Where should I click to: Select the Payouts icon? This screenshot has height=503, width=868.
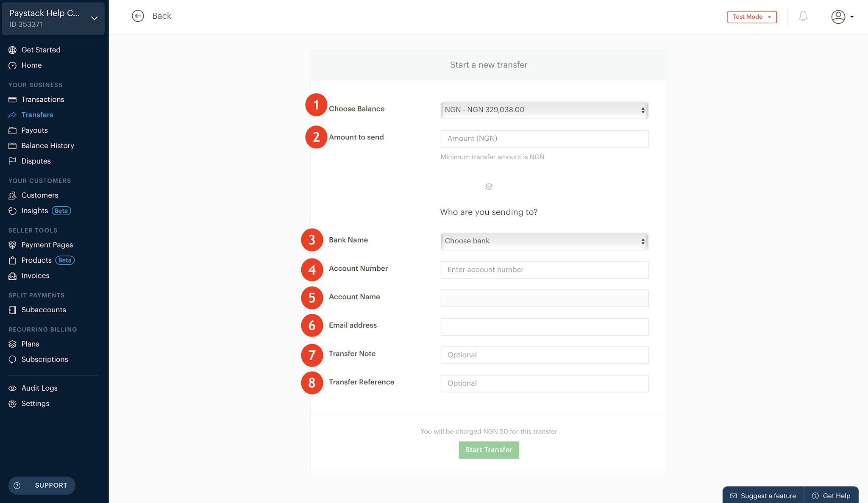click(x=12, y=130)
